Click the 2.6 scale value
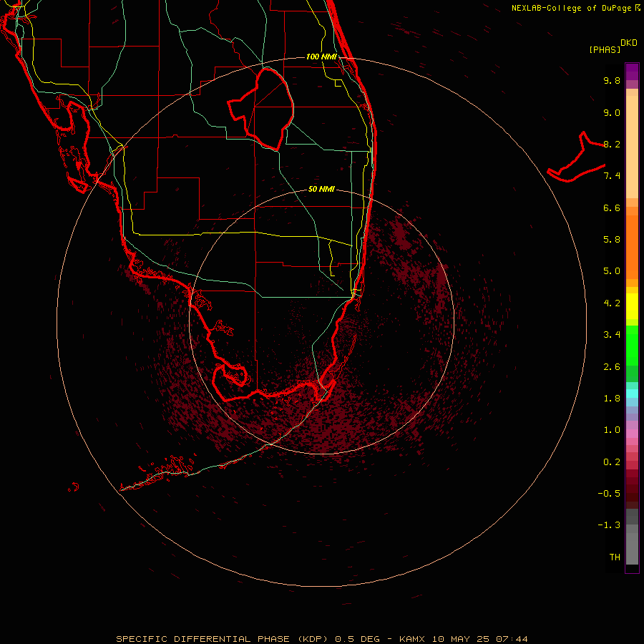This screenshot has height=644, width=644. coord(612,367)
